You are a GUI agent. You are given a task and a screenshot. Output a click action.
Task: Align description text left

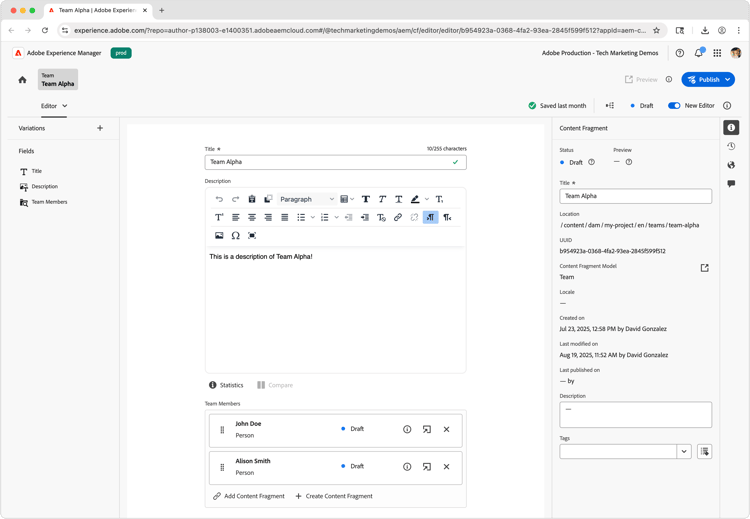point(235,217)
